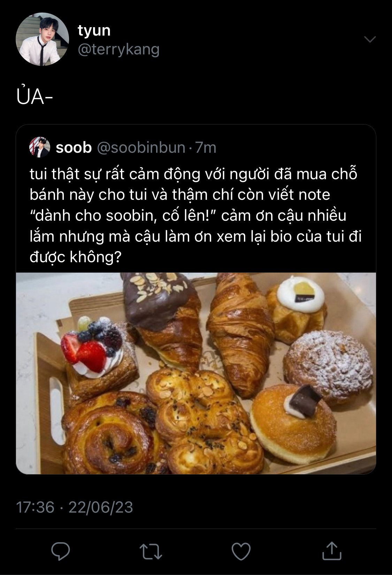Open the @terrykang handle
Image resolution: width=392 pixels, height=575 pixels.
[x=118, y=50]
